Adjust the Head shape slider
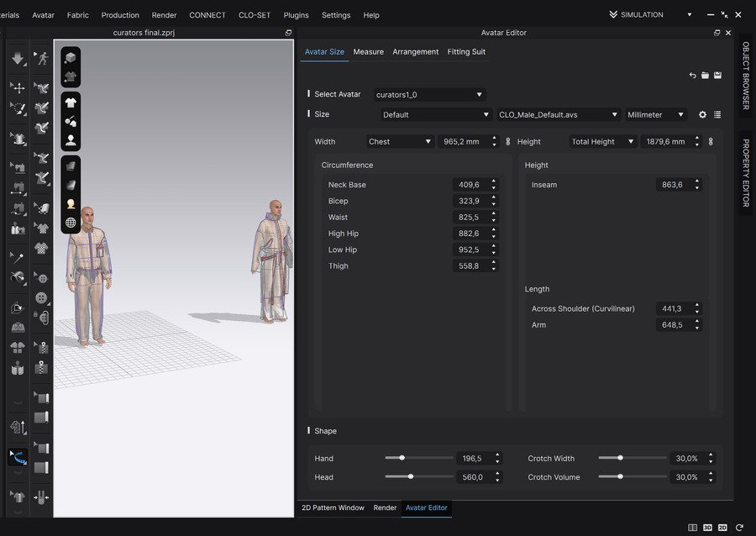 click(x=410, y=476)
